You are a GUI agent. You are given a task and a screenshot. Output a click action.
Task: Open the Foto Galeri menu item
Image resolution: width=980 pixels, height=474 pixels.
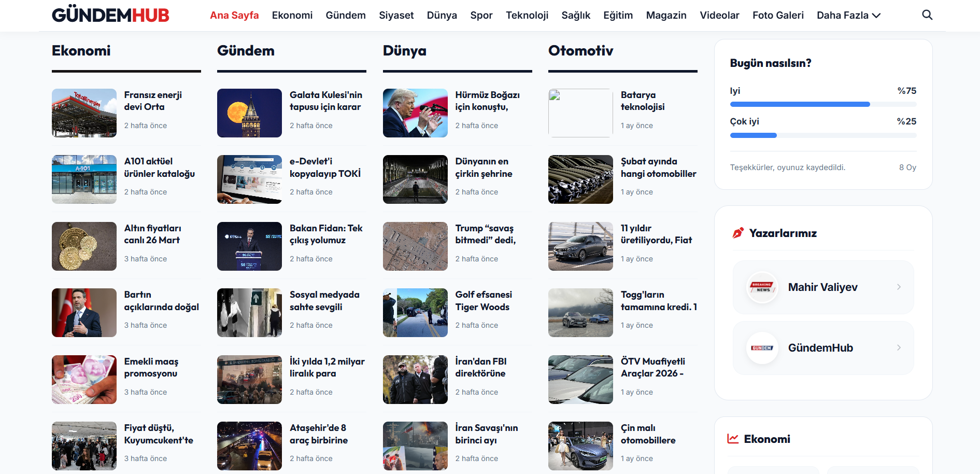777,16
